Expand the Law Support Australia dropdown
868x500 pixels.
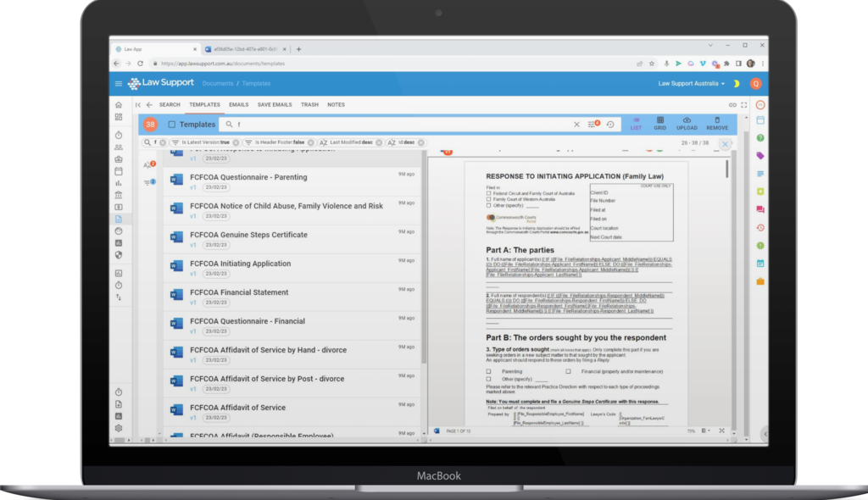pyautogui.click(x=691, y=84)
